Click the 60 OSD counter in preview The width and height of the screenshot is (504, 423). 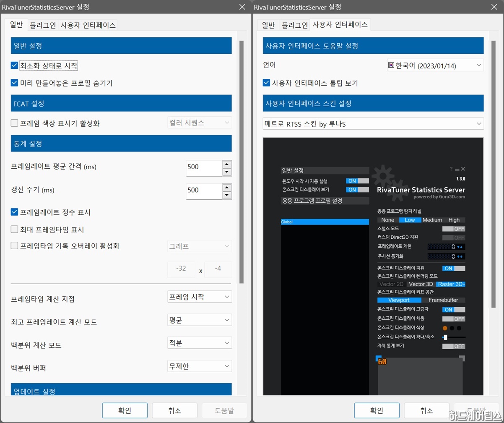(x=382, y=361)
